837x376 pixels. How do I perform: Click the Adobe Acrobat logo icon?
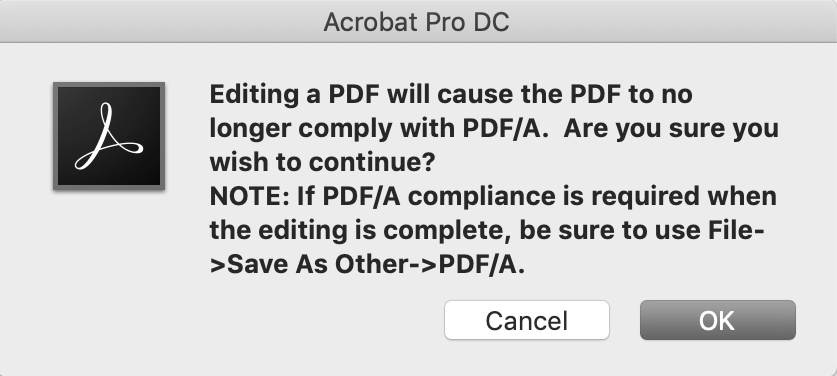[109, 136]
